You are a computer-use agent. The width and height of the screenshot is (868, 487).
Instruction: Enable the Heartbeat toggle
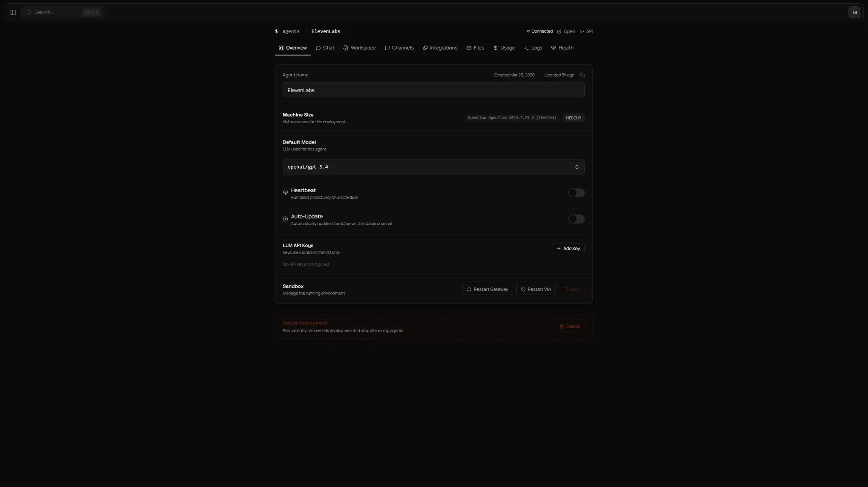[x=576, y=193]
